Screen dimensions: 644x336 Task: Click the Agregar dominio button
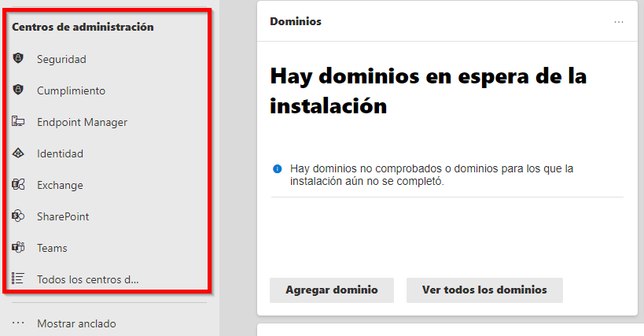[x=332, y=290]
